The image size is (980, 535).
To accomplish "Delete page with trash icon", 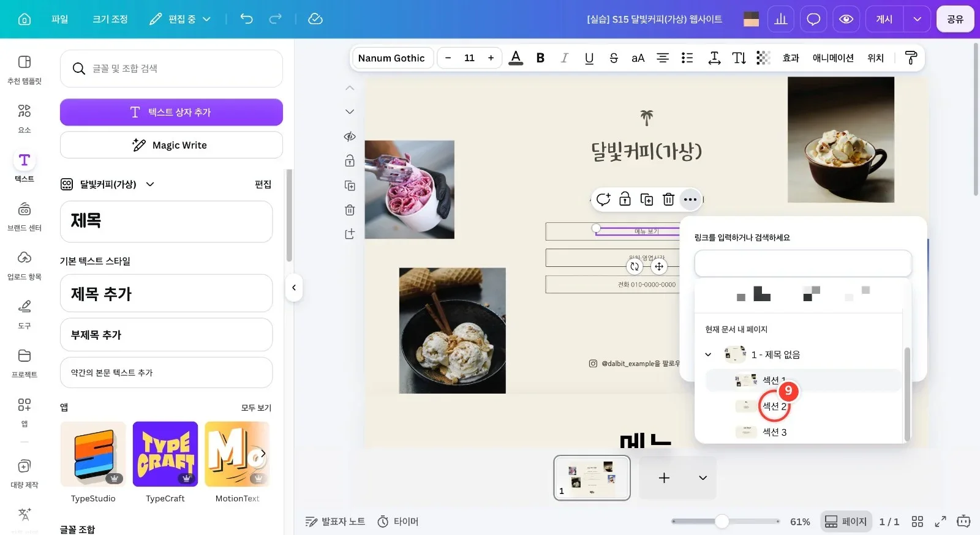I will [x=350, y=210].
